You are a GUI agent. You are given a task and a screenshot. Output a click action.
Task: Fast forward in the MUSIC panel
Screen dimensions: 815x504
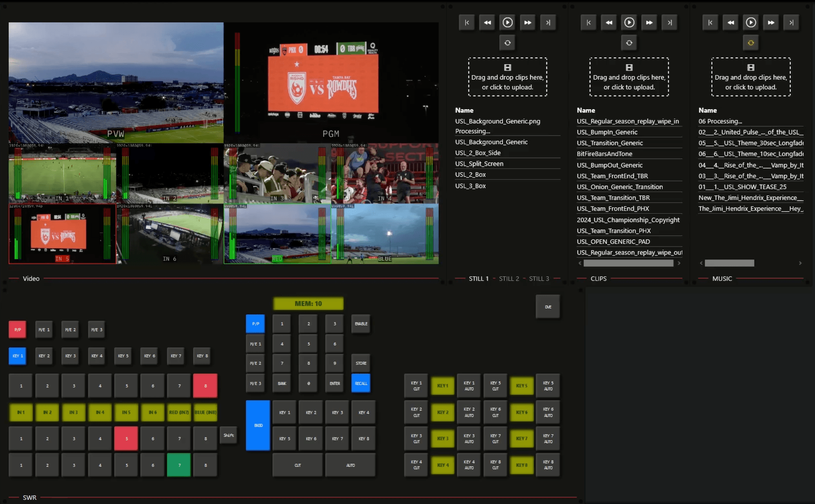[771, 22]
